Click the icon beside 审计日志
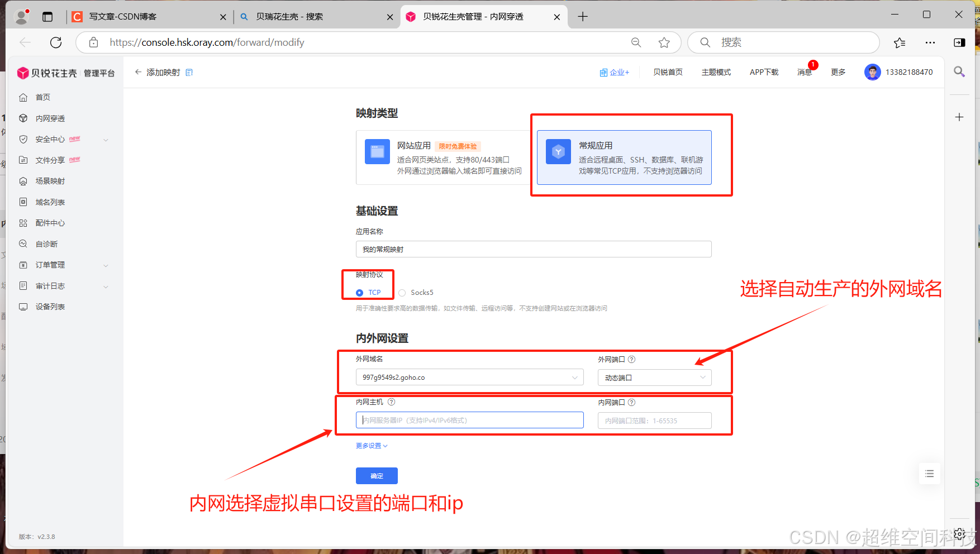The width and height of the screenshot is (980, 554). [x=23, y=286]
